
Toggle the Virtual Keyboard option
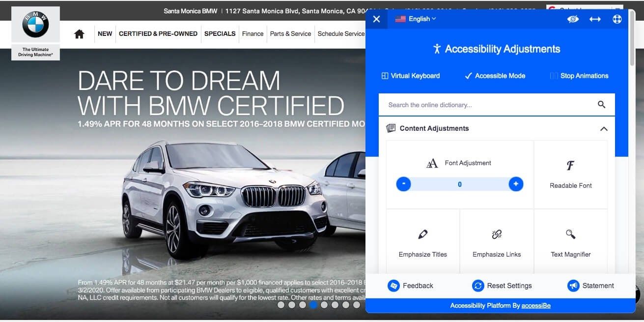(411, 76)
